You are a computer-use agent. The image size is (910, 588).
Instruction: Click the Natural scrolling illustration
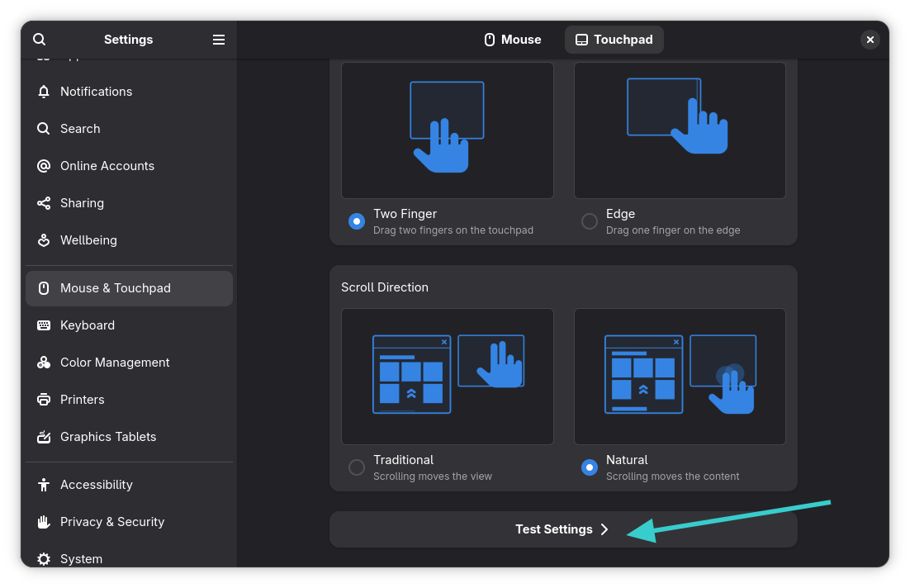pos(679,376)
